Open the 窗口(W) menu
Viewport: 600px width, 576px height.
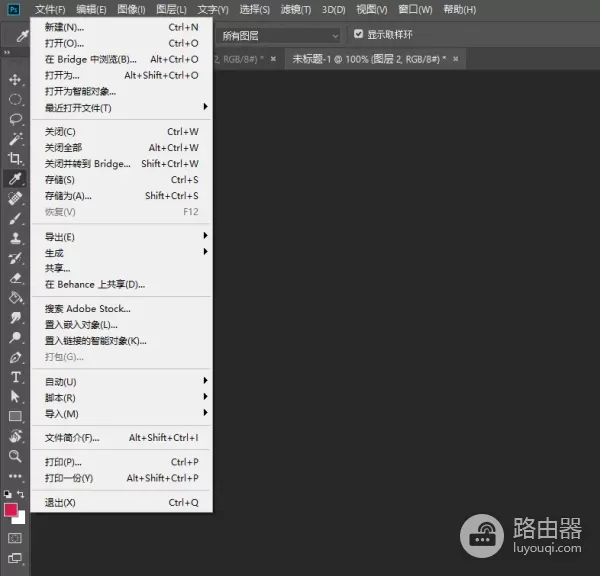click(415, 9)
